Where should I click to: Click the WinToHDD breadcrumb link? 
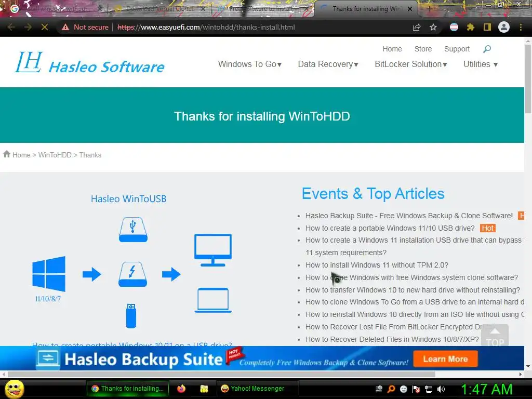tap(55, 155)
